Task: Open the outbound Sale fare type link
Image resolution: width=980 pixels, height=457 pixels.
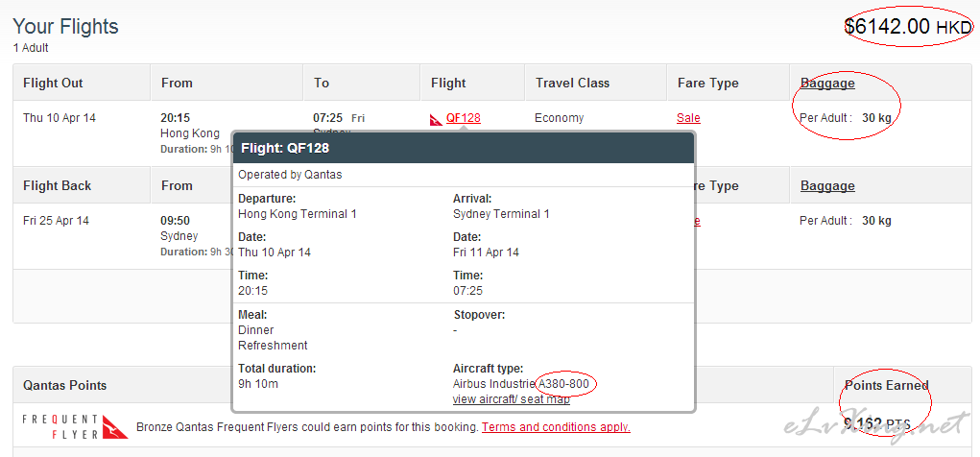Action: 688,118
